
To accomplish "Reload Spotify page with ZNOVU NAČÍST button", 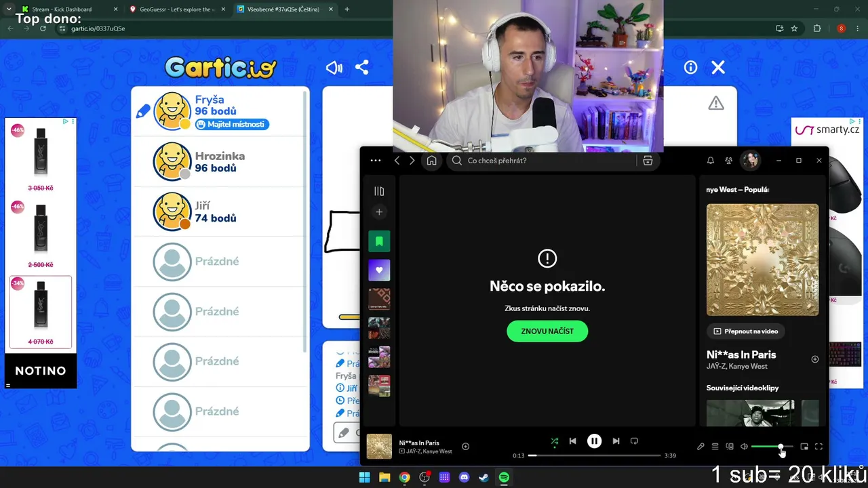I will pos(547,331).
